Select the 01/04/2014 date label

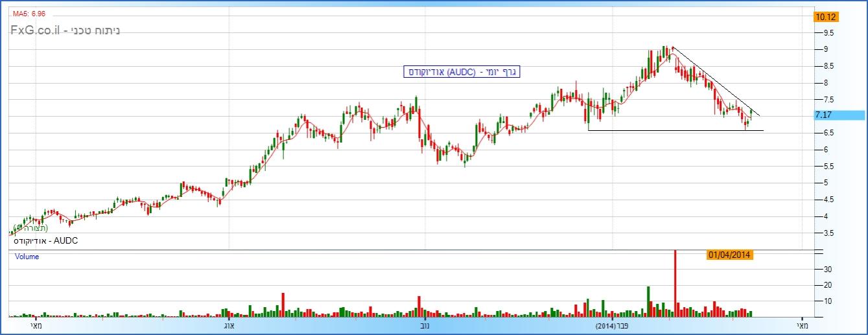click(729, 255)
